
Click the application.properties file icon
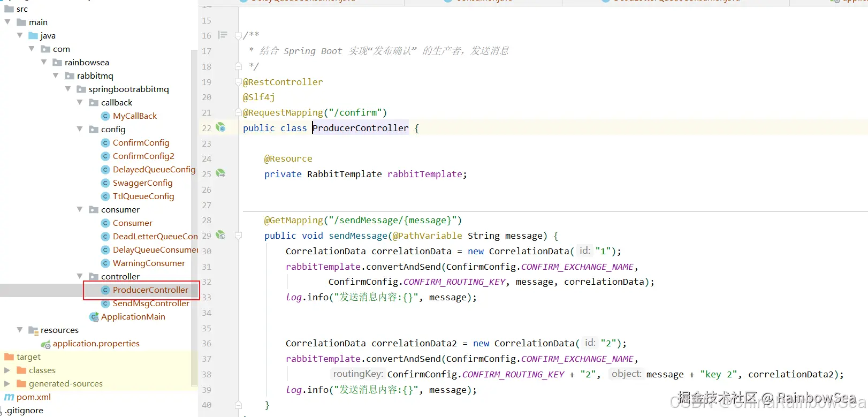(46, 344)
